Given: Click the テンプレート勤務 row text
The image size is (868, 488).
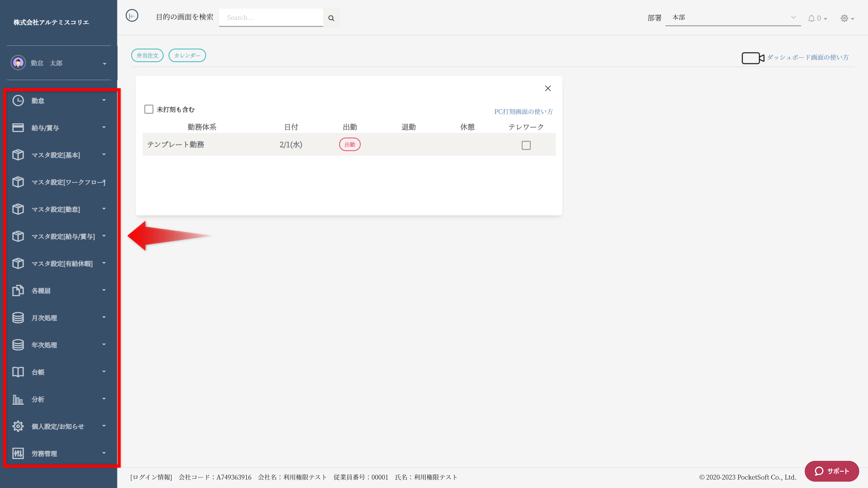Looking at the screenshot, I should pos(175,144).
